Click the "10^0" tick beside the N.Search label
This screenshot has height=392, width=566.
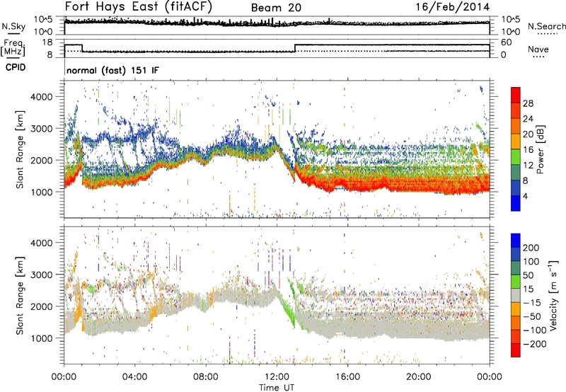[511, 32]
